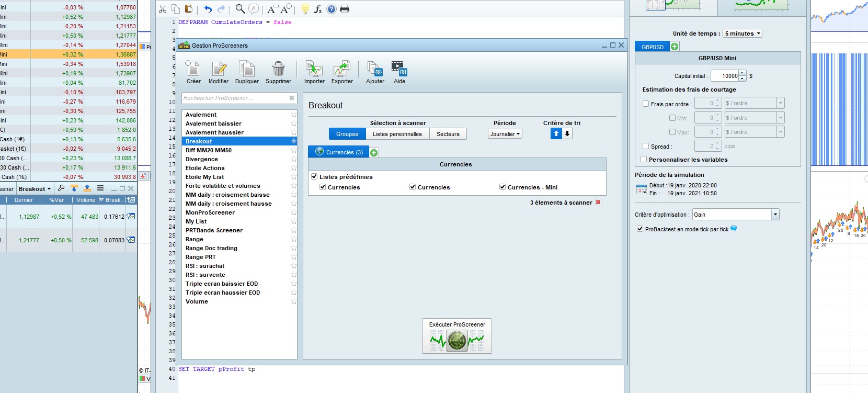Screen dimensions: 868x393
Task: Increase the editor font size
Action: (286, 9)
